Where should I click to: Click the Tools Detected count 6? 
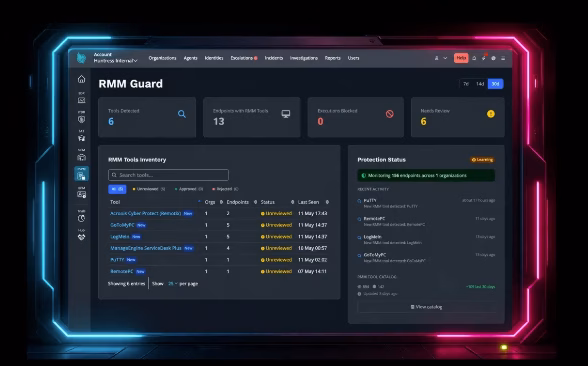tap(111, 122)
